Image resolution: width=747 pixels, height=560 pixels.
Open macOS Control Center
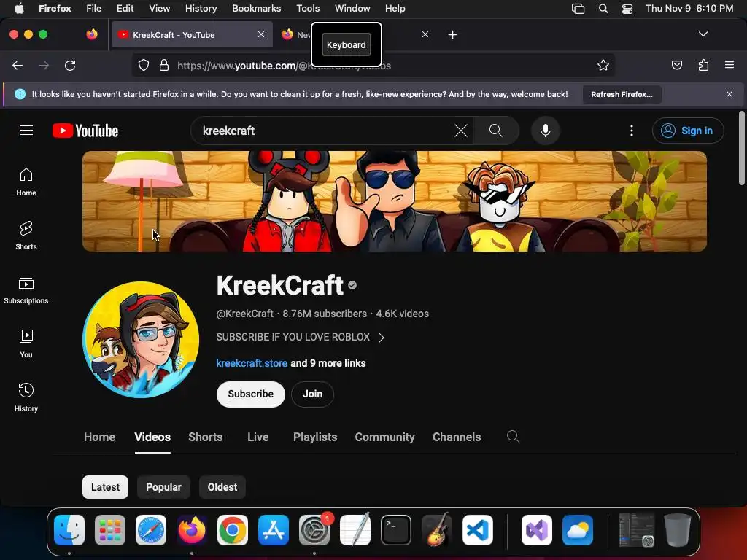pos(627,9)
